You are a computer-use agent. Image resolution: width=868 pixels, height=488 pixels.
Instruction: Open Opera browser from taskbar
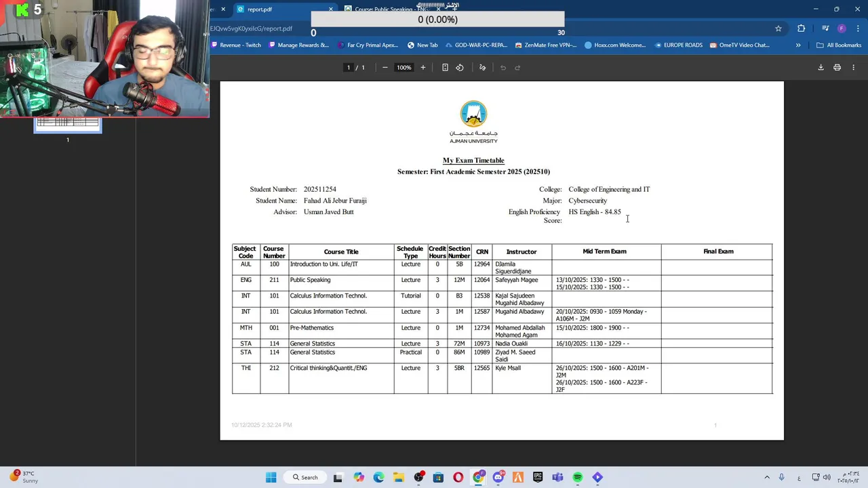(458, 477)
